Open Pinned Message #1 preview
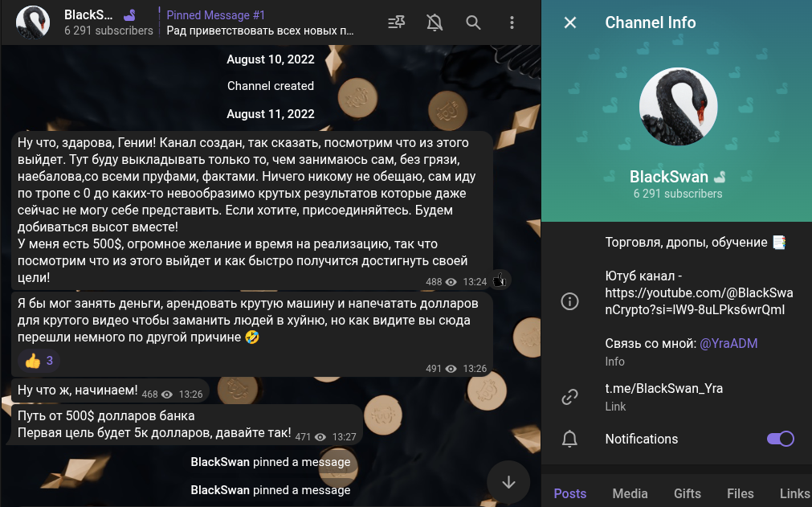812x507 pixels. click(x=259, y=22)
